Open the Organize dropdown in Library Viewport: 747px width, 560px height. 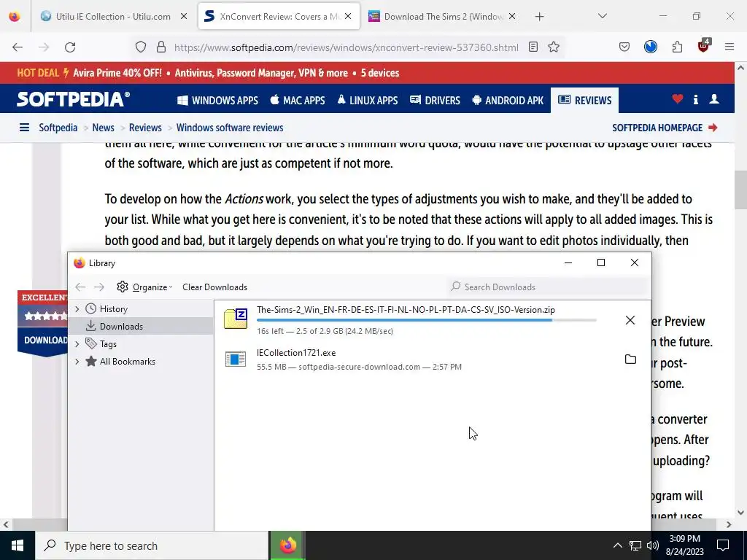pos(145,287)
